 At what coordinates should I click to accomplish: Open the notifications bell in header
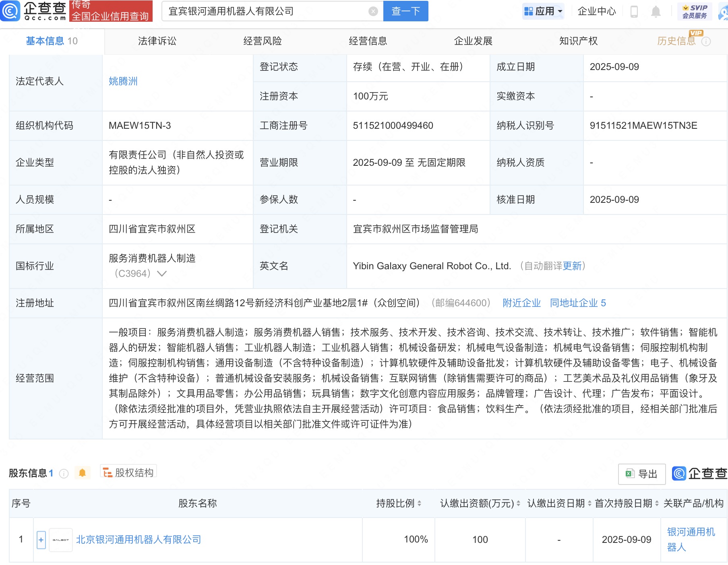(656, 12)
